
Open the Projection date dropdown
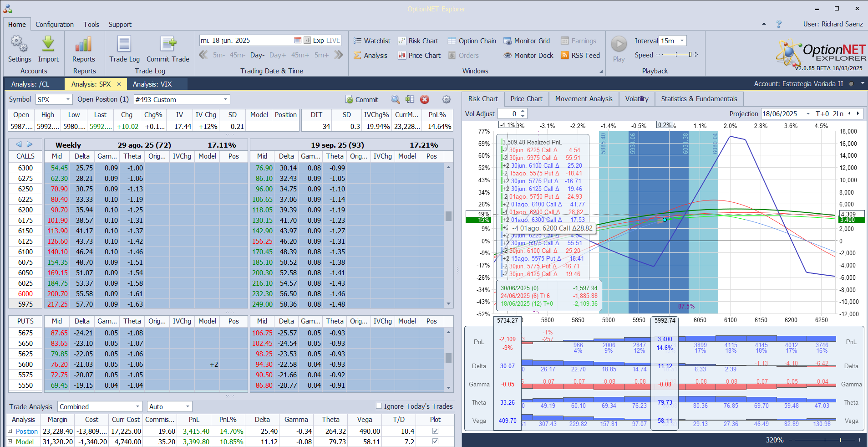click(x=808, y=114)
